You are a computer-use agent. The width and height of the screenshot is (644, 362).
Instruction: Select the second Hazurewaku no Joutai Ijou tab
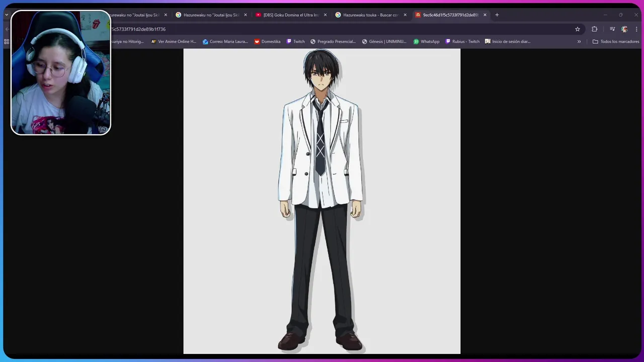click(x=211, y=15)
